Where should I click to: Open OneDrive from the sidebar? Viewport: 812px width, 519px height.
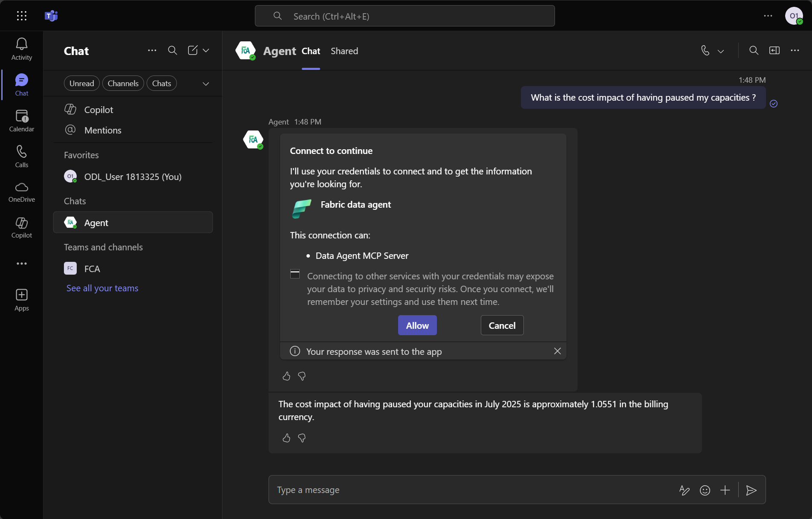click(21, 192)
